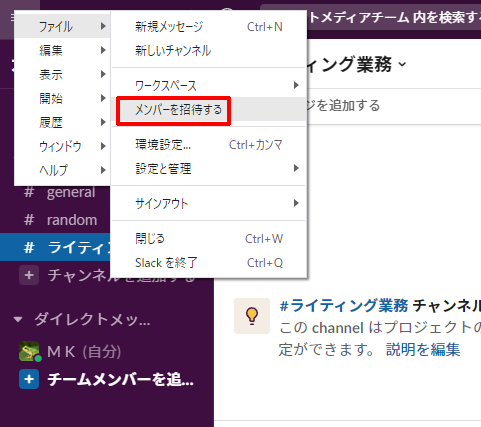Collapse the ダイレクトメッセージ section
Viewport: 481px width, 427px height.
tap(18, 320)
